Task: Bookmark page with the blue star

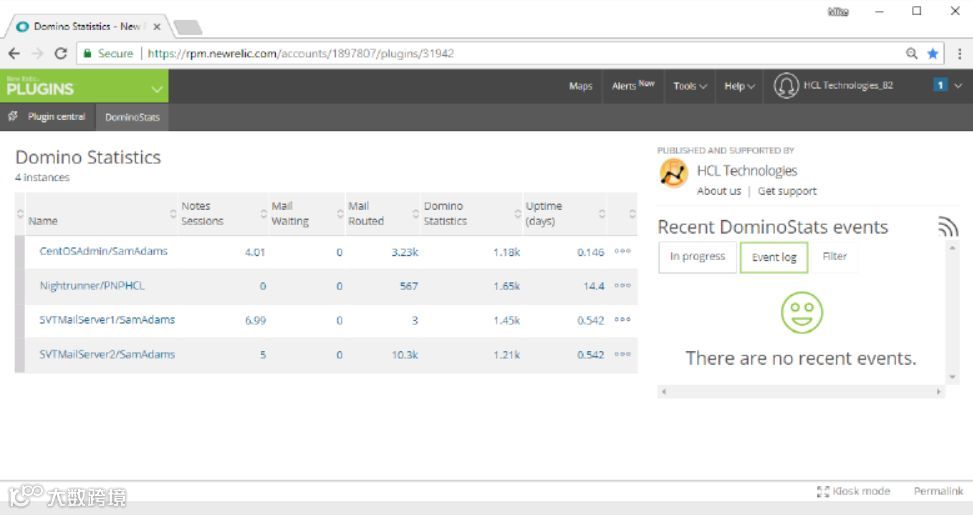Action: (x=932, y=53)
